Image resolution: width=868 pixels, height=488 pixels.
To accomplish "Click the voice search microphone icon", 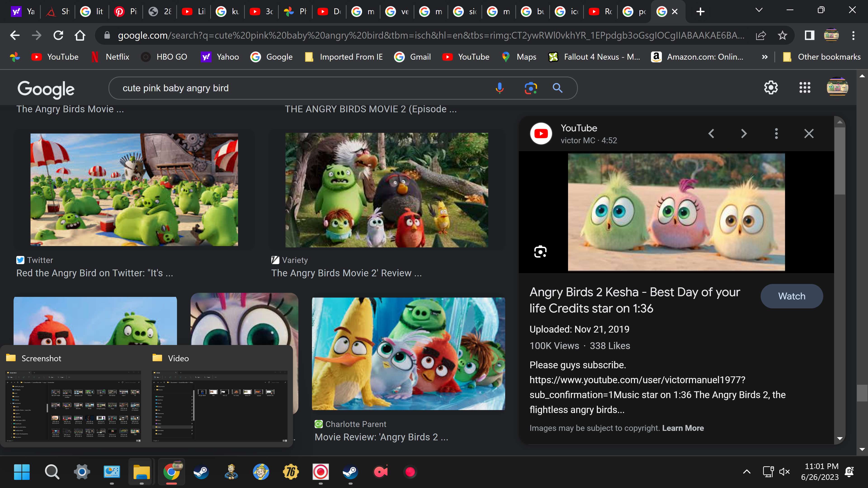I will coord(500,88).
